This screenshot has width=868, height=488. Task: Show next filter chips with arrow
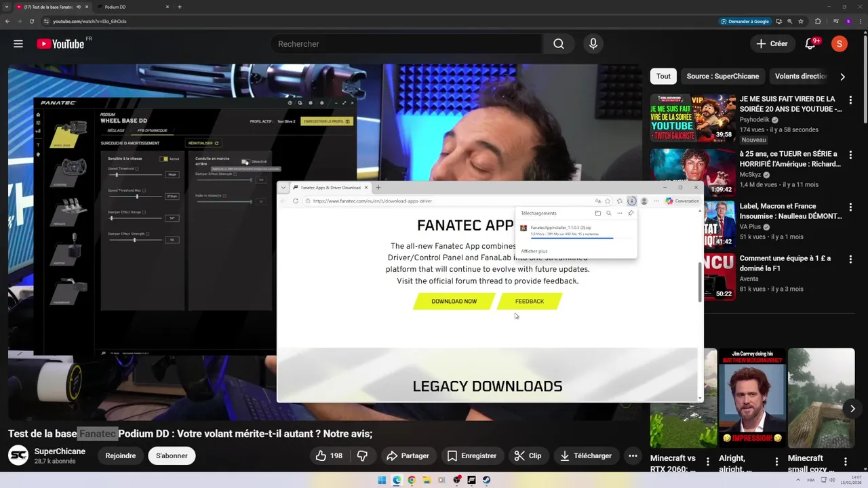click(x=842, y=77)
